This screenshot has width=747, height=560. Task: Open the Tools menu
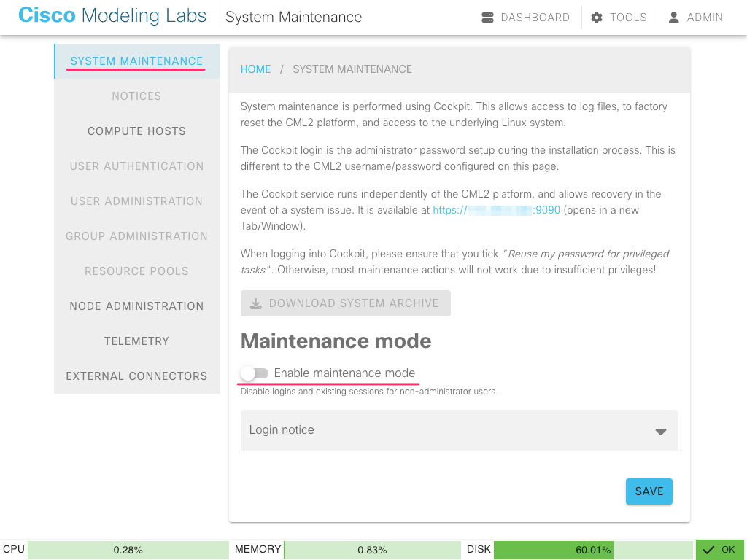point(619,17)
